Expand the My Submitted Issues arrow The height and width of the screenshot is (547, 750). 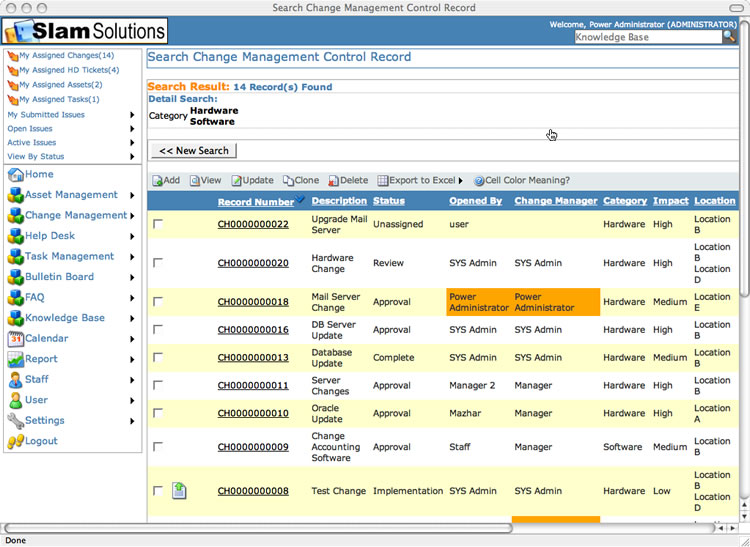[132, 115]
